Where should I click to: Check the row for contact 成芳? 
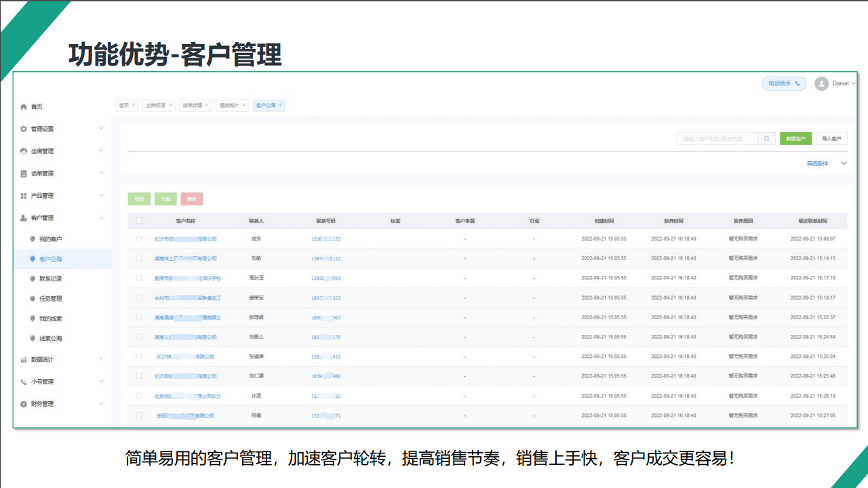point(139,239)
